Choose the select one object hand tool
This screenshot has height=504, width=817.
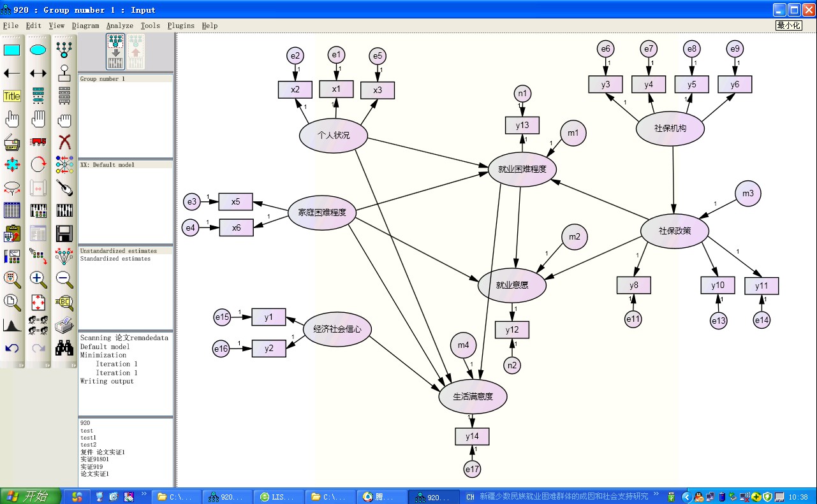click(x=12, y=119)
